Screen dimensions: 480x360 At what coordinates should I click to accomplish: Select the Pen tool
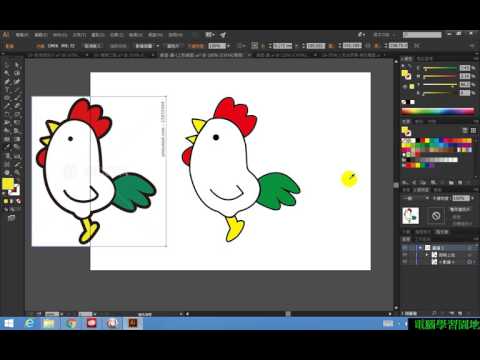[x=7, y=81]
